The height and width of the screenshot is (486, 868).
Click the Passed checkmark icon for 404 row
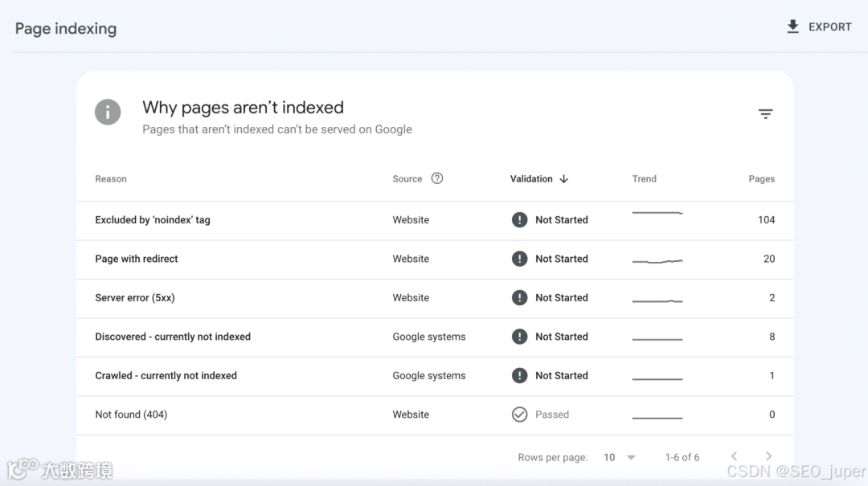pyautogui.click(x=520, y=415)
